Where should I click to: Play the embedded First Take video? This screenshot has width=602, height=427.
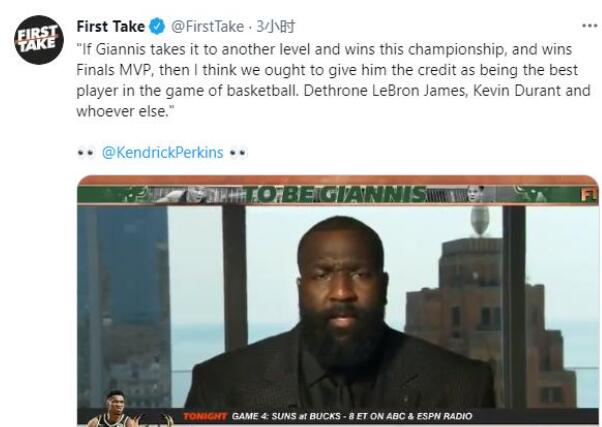[338, 300]
